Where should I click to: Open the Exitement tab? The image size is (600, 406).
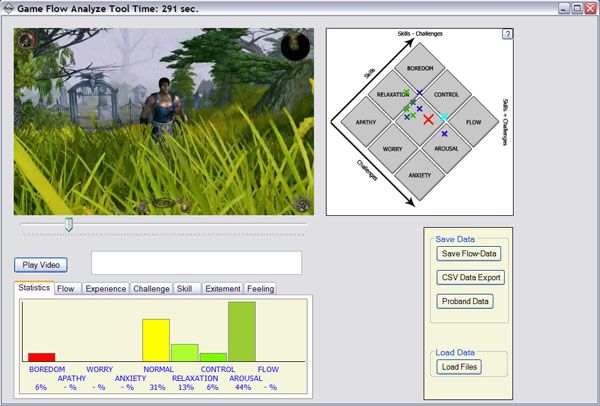coord(223,289)
